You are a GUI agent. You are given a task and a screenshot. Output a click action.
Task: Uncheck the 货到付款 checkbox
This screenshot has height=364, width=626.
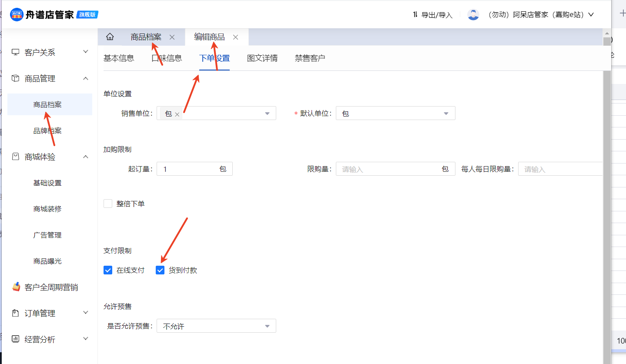[x=160, y=270]
